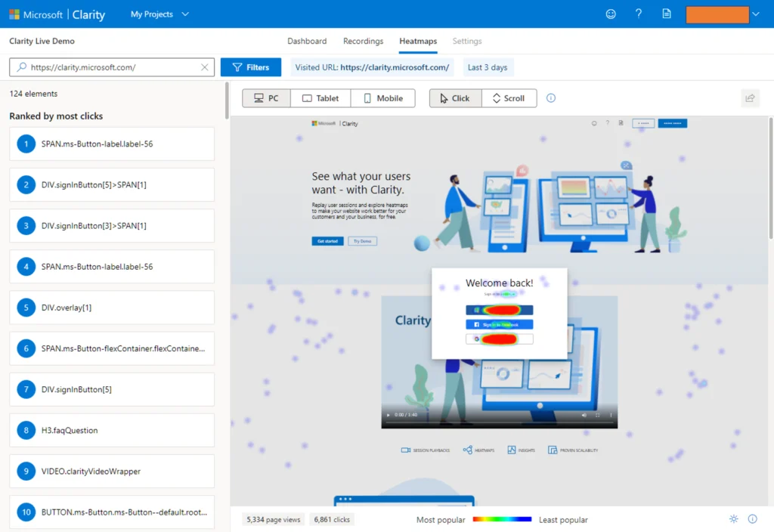This screenshot has width=774, height=532.
Task: Open the documentation page icon
Action: click(x=667, y=14)
